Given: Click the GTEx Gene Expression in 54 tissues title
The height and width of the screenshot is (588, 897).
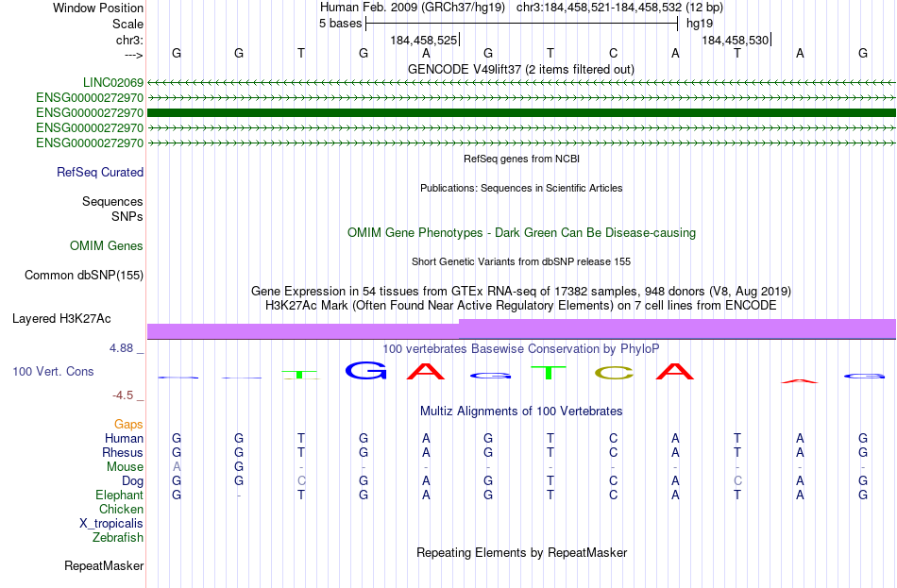Looking at the screenshot, I should pos(521,291).
